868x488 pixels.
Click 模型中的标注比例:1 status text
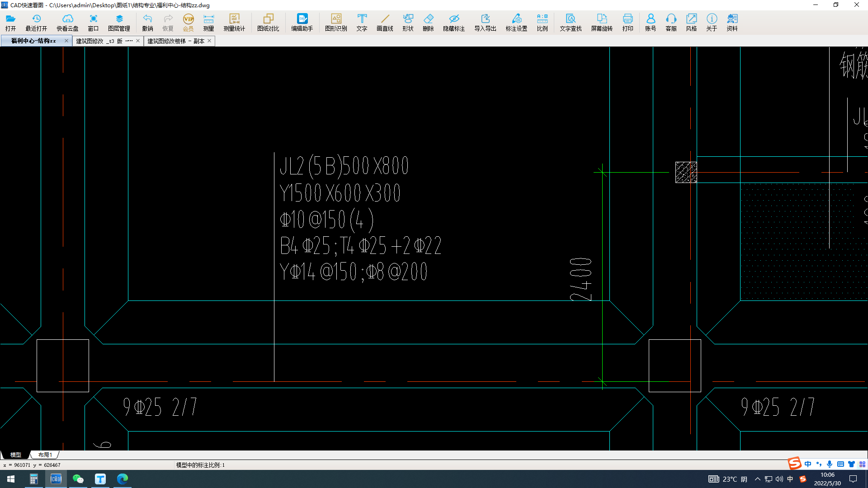[200, 465]
